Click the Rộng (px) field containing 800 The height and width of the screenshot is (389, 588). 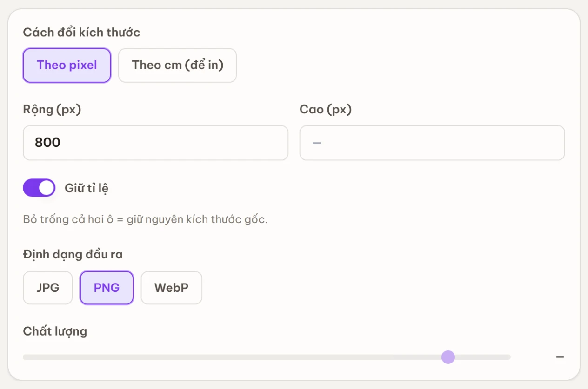point(155,143)
